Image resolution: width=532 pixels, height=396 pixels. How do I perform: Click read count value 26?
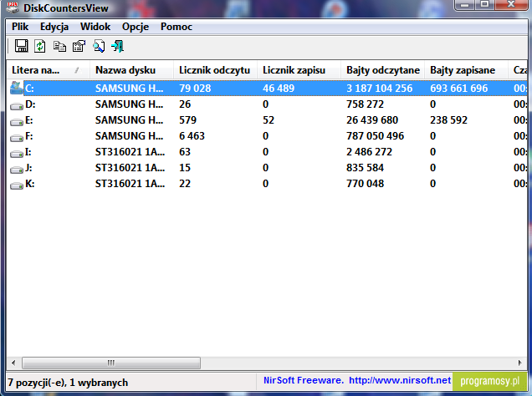pos(185,104)
